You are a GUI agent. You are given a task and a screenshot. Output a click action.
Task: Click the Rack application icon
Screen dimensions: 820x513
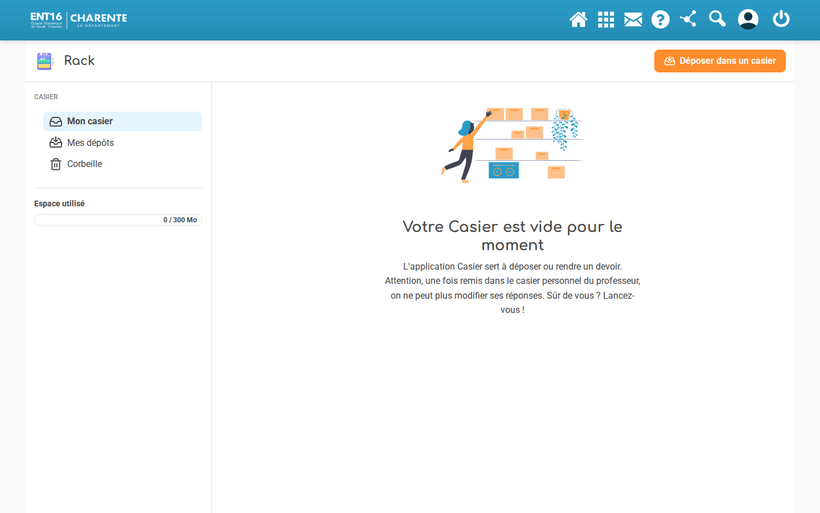point(44,61)
